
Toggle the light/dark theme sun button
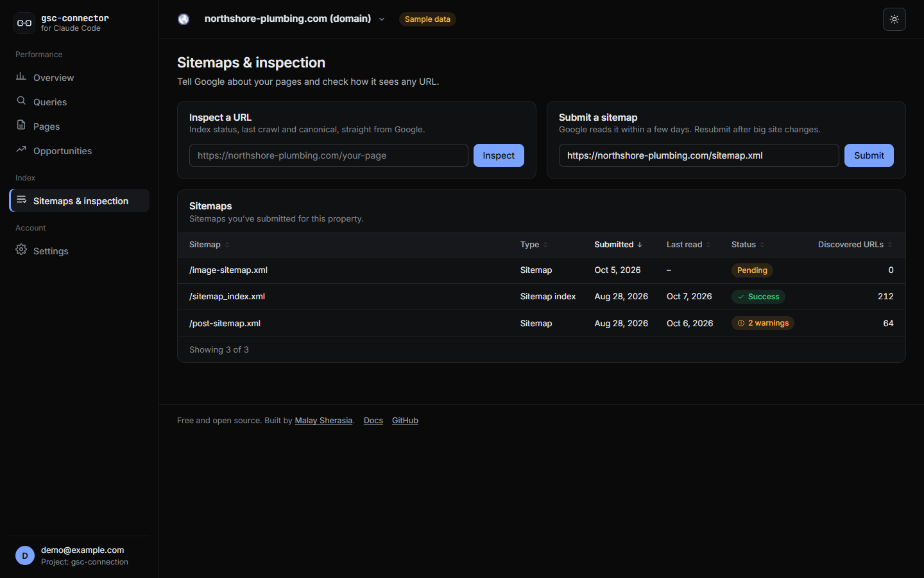point(894,19)
